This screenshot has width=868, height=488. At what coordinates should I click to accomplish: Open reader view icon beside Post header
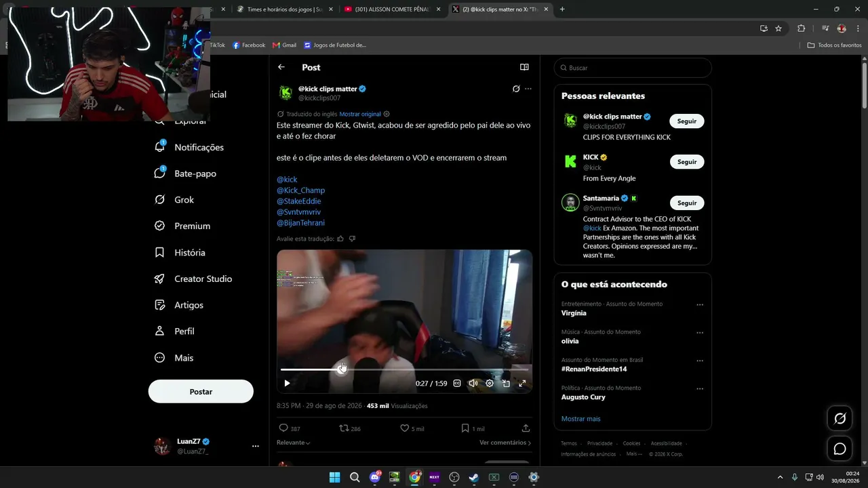coord(524,67)
